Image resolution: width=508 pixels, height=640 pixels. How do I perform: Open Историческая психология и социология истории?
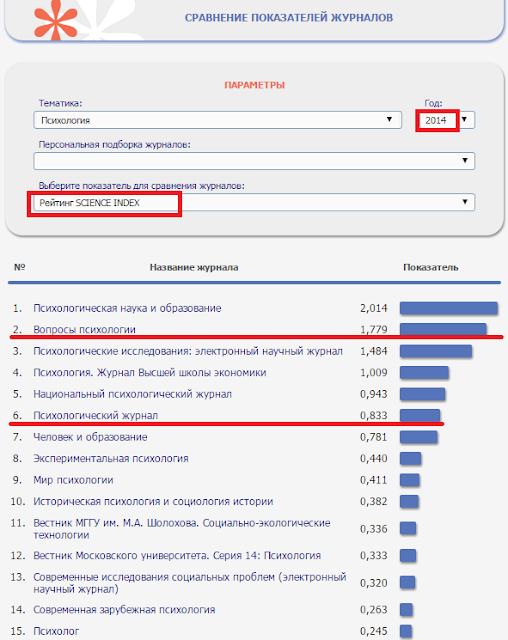coord(153,501)
